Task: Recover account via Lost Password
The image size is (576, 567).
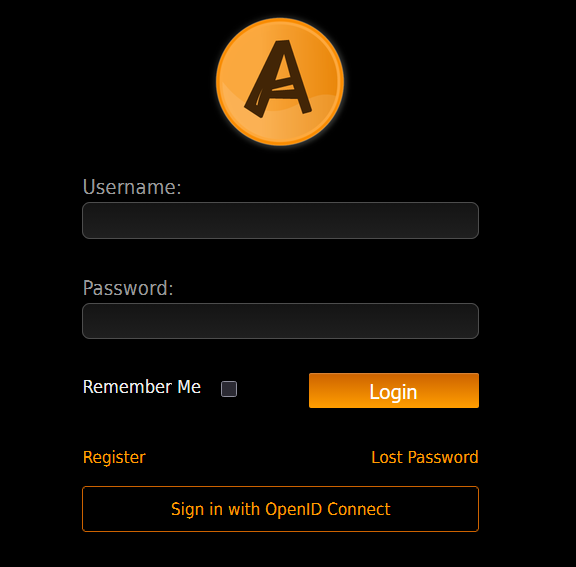Action: 425,457
